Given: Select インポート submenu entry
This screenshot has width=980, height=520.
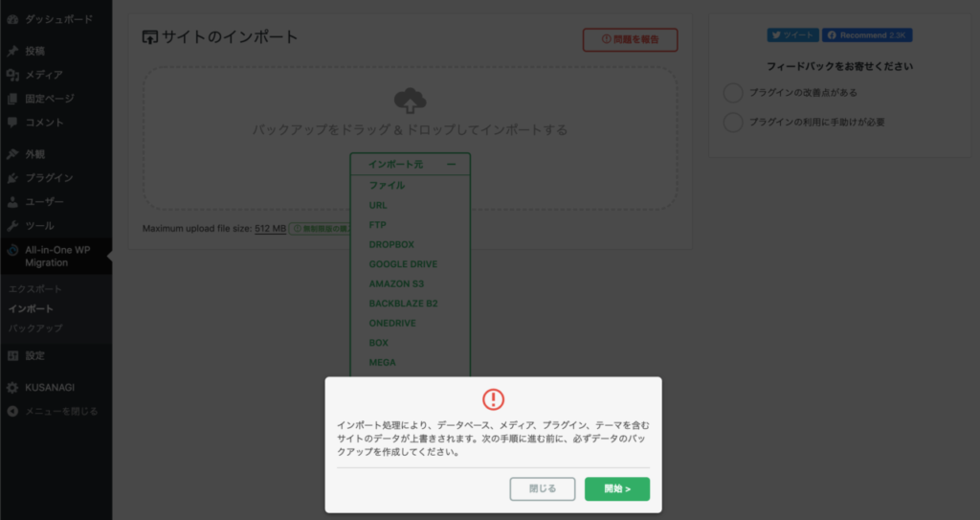Looking at the screenshot, I should click(x=31, y=308).
